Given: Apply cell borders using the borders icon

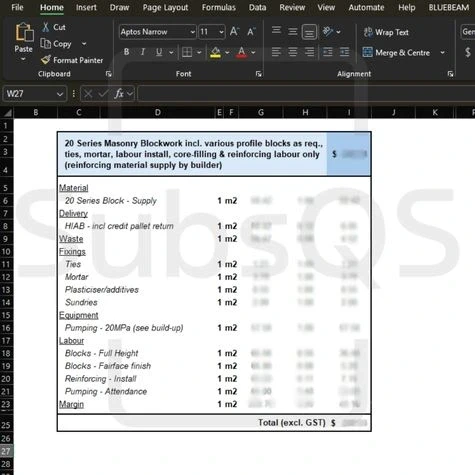Looking at the screenshot, I should pos(187,52).
